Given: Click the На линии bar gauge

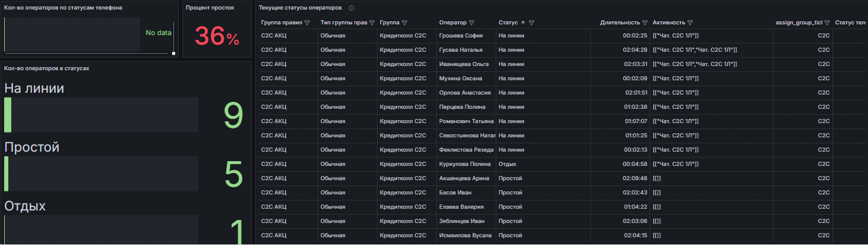Looking at the screenshot, I should (101, 115).
